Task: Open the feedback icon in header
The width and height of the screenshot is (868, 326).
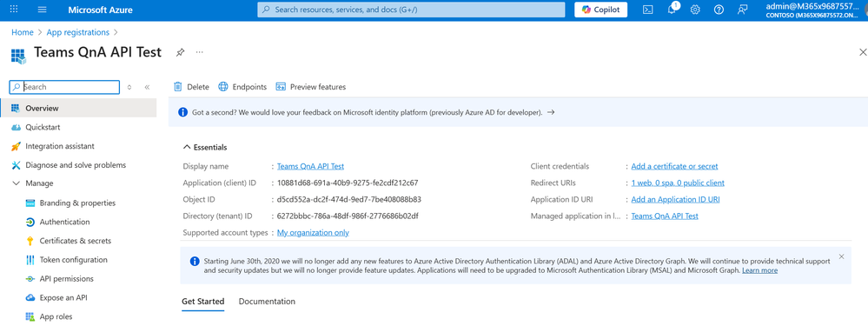Action: (742, 10)
